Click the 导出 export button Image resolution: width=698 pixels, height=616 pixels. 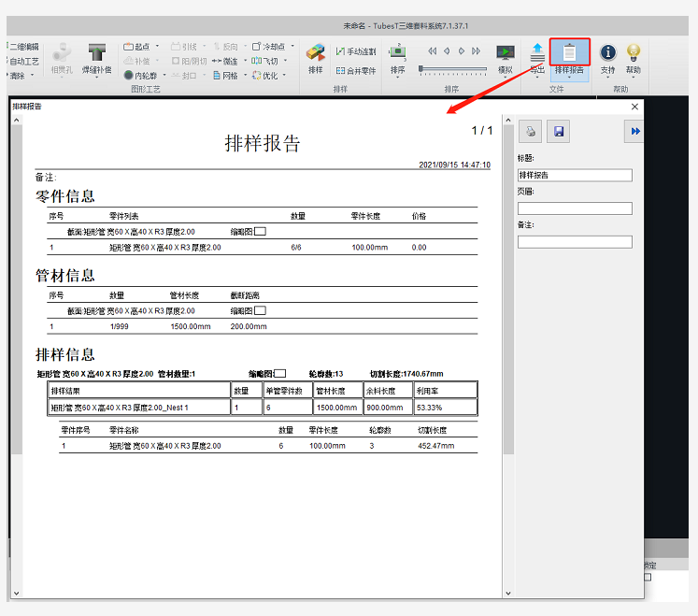pos(537,58)
